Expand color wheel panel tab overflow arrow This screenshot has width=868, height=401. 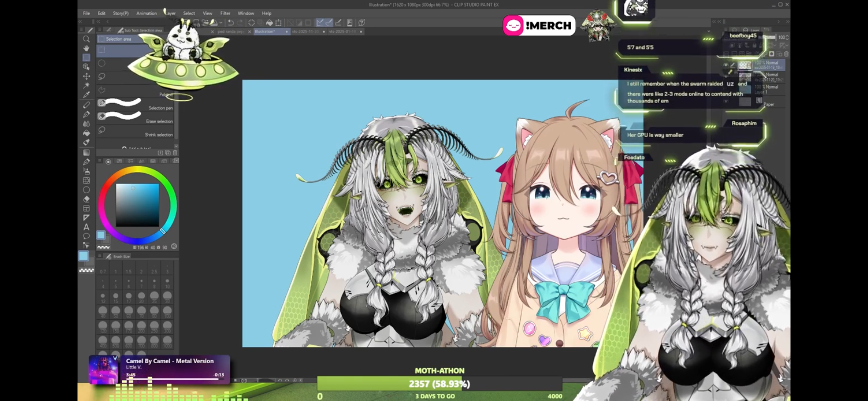[x=176, y=161]
